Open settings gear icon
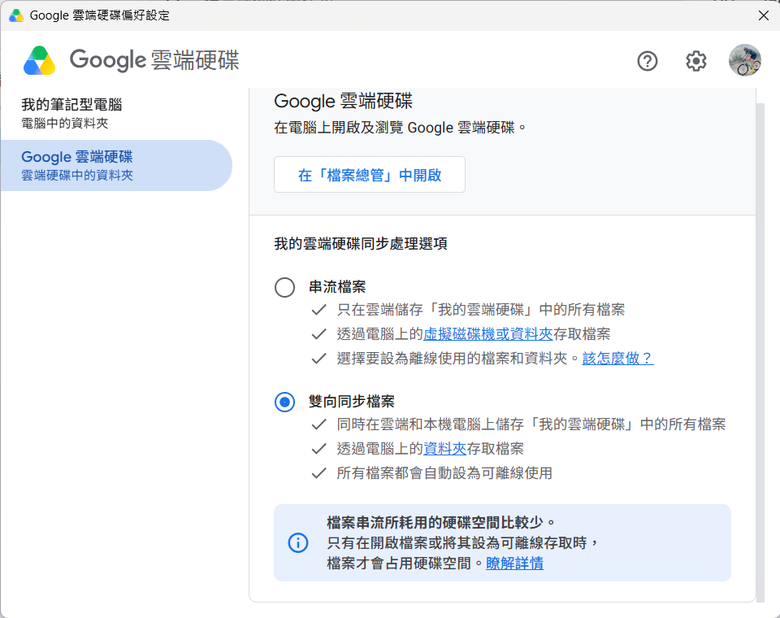Image resolution: width=780 pixels, height=618 pixels. (x=696, y=61)
